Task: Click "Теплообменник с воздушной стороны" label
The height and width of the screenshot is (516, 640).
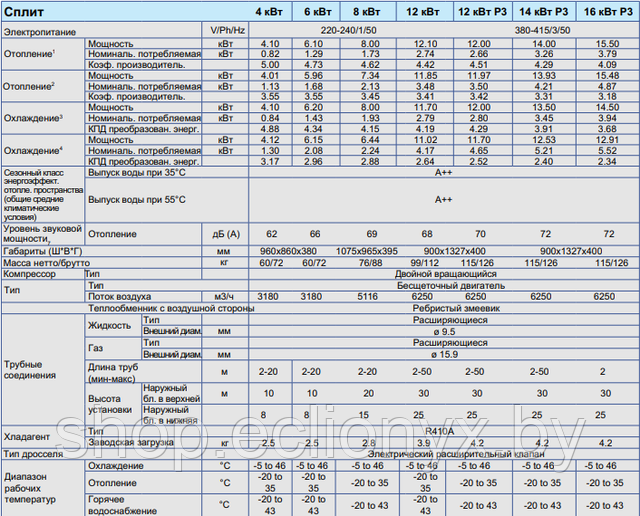Action: click(171, 308)
